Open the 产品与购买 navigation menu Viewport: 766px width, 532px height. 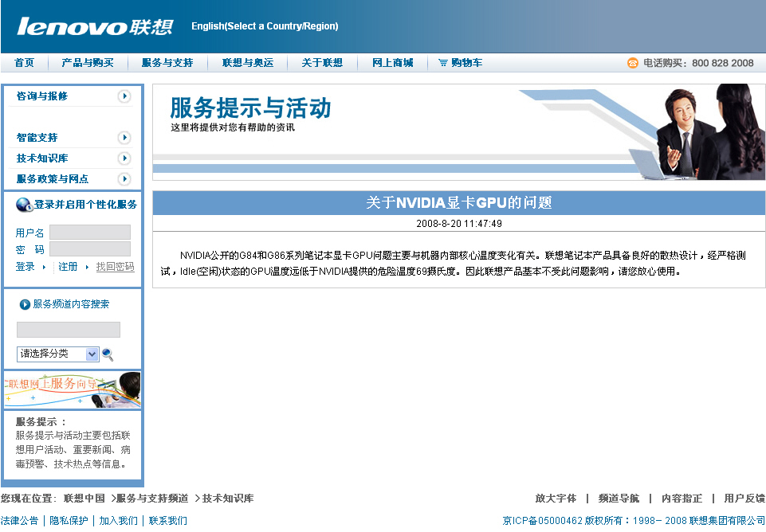[88, 62]
